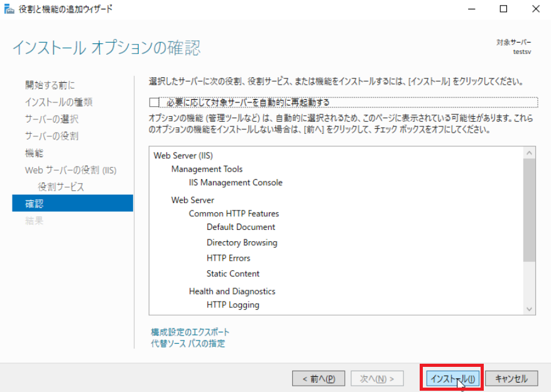Select インストールの種類 step in sidebar

(x=58, y=102)
